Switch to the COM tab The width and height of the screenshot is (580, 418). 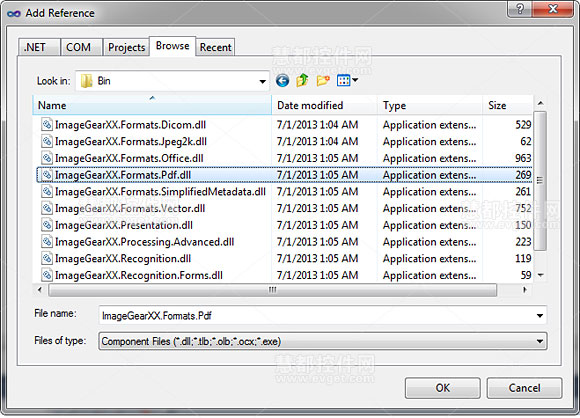(81, 47)
